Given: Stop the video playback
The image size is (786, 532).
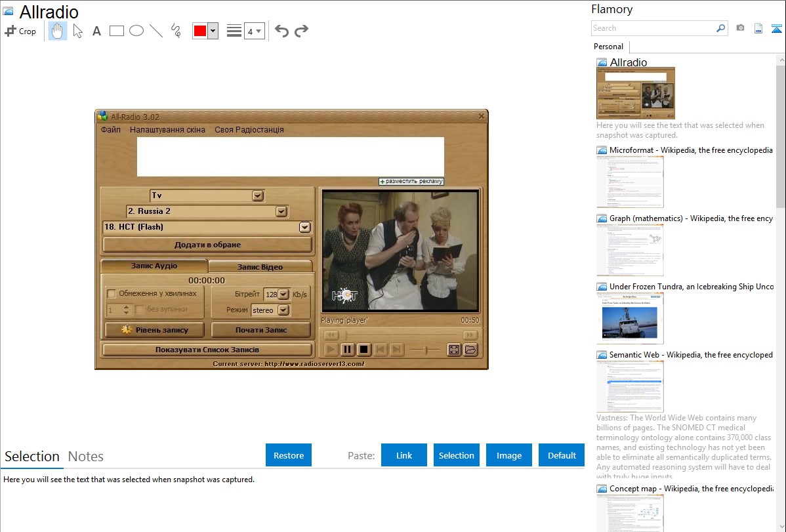Looking at the screenshot, I should point(364,350).
